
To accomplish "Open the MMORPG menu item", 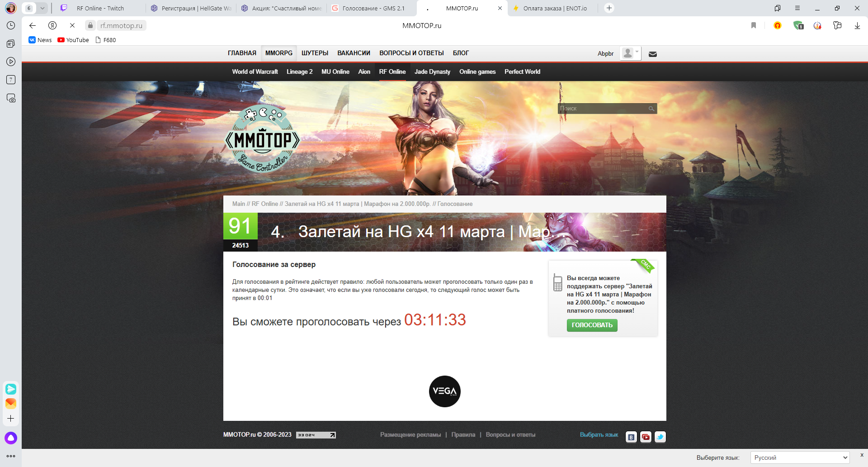I will tap(279, 53).
